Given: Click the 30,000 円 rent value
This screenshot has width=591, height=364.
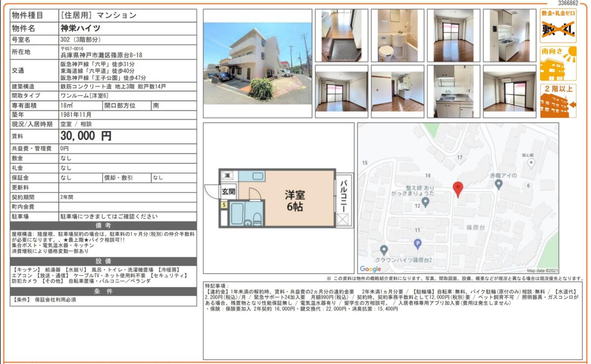Looking at the screenshot, I should coord(86,136).
